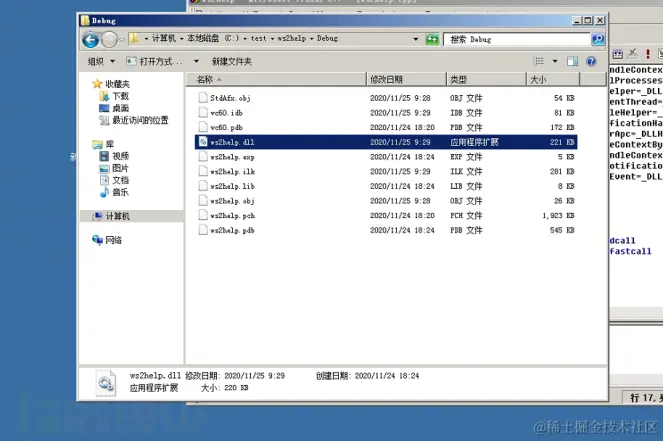This screenshot has width=664, height=441.
Task: Sort by 名称 column header
Action: [x=276, y=79]
